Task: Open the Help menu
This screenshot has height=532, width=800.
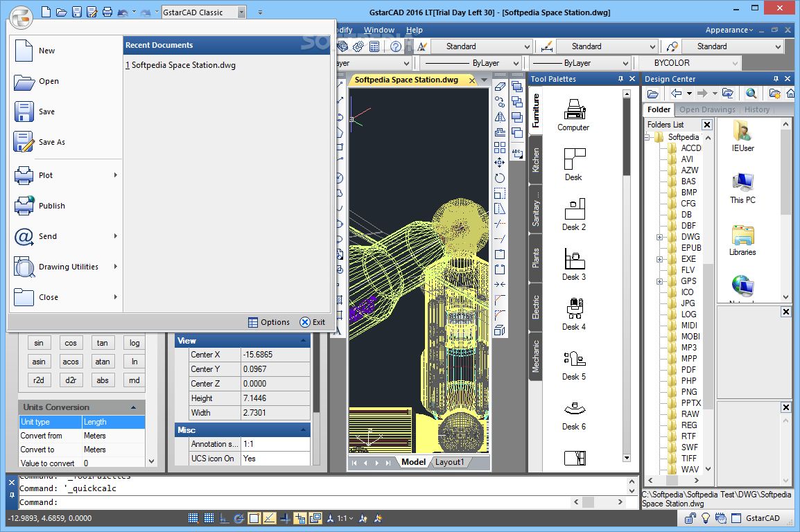Action: click(x=415, y=30)
